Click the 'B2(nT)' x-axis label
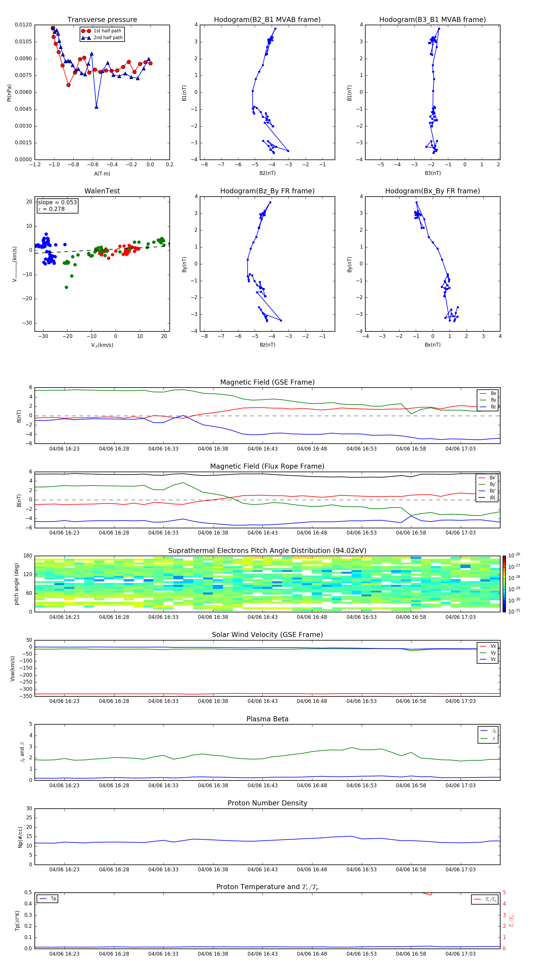 coord(267,173)
